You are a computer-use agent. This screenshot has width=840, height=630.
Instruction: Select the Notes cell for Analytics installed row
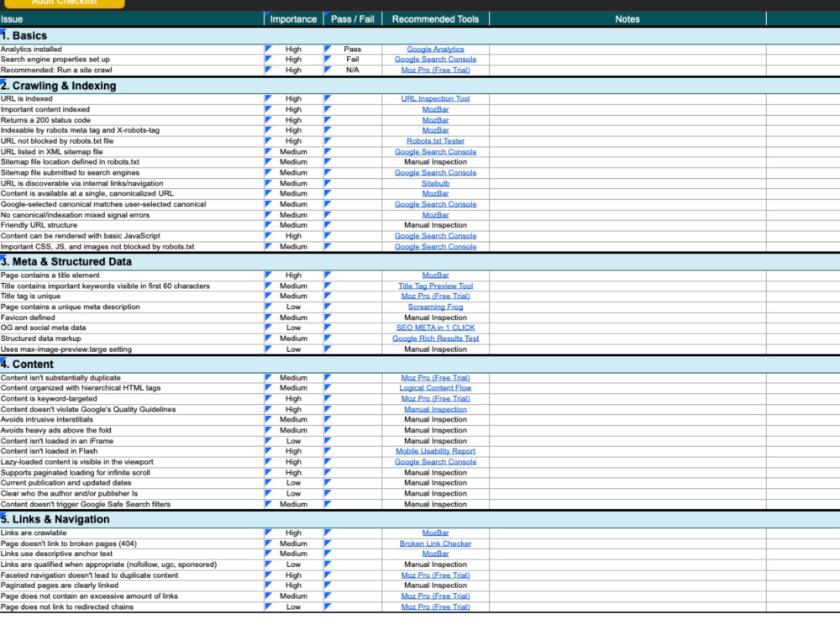pos(627,50)
